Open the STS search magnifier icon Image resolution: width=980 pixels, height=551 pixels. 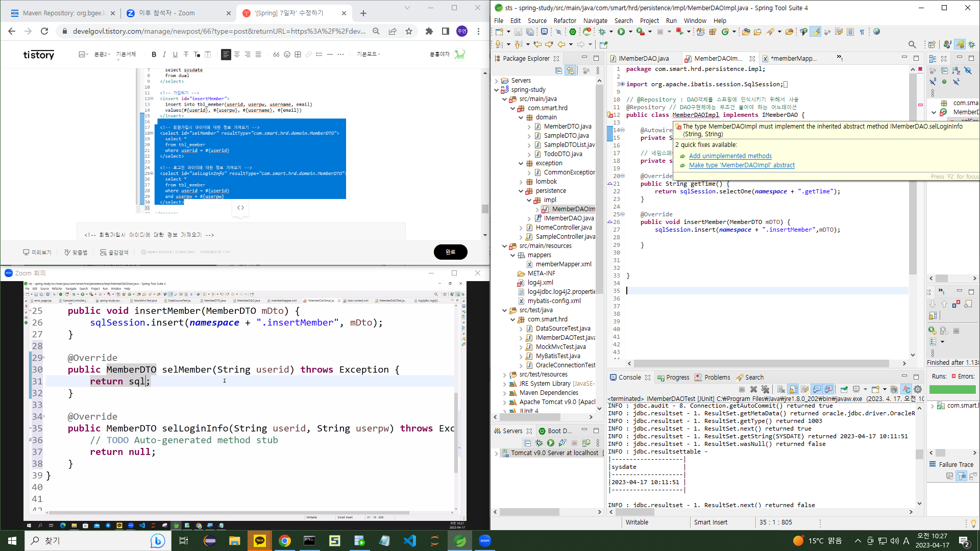click(912, 44)
